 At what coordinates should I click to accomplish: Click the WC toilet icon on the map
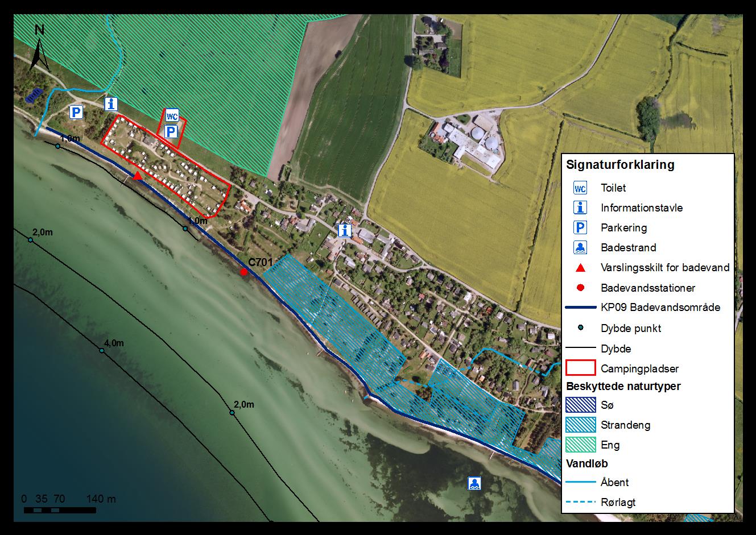172,116
